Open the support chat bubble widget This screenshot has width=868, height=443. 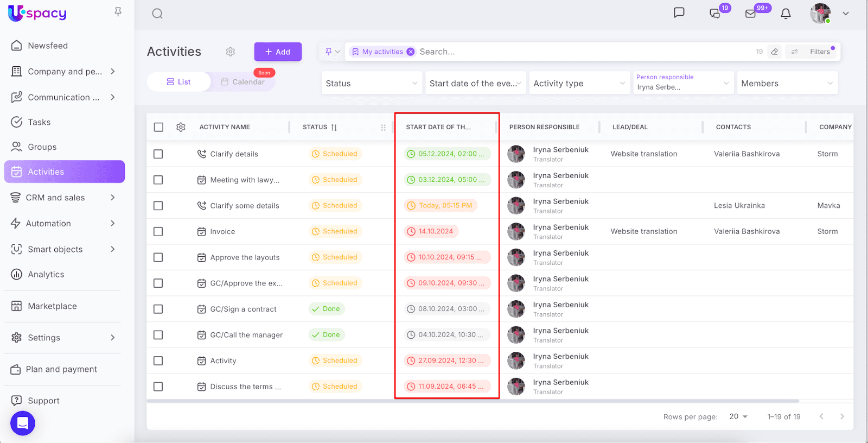(x=23, y=423)
